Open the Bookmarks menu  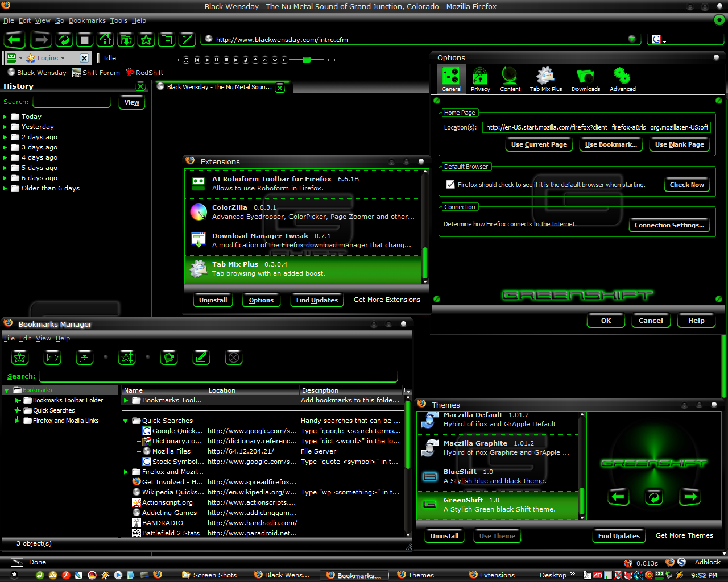(x=87, y=20)
